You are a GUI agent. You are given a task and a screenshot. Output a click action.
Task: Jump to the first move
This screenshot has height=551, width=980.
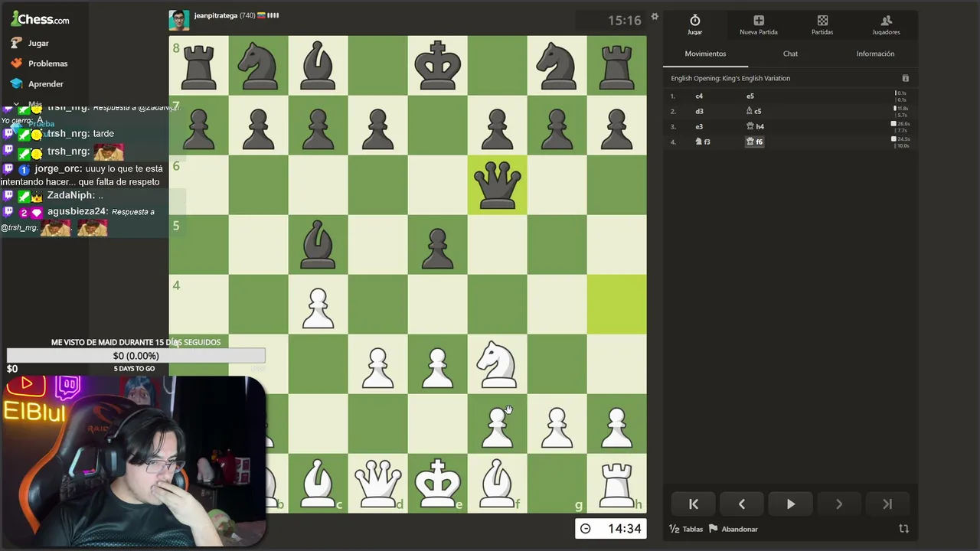coord(694,504)
